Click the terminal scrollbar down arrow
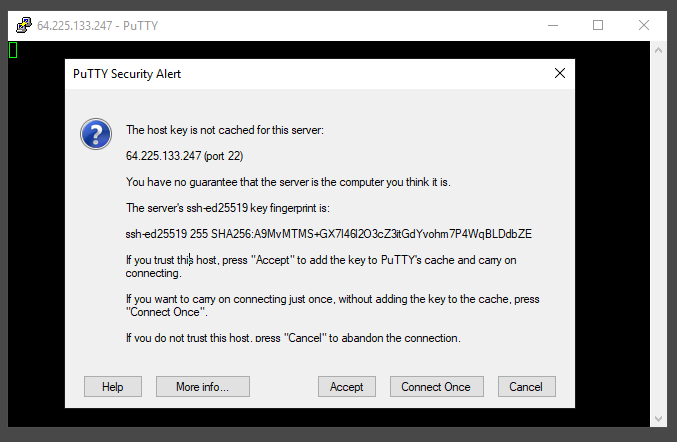The image size is (677, 442). (x=659, y=418)
